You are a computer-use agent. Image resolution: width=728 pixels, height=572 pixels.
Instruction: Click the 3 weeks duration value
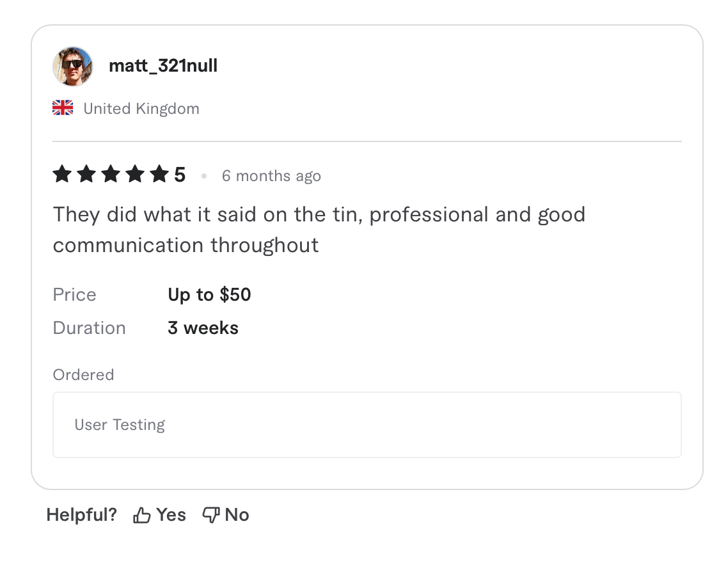(x=203, y=328)
